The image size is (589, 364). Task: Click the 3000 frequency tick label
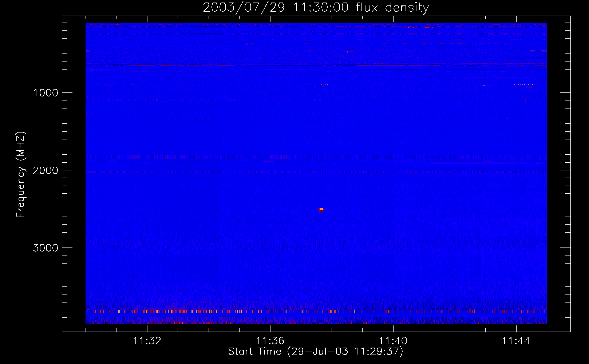46,248
